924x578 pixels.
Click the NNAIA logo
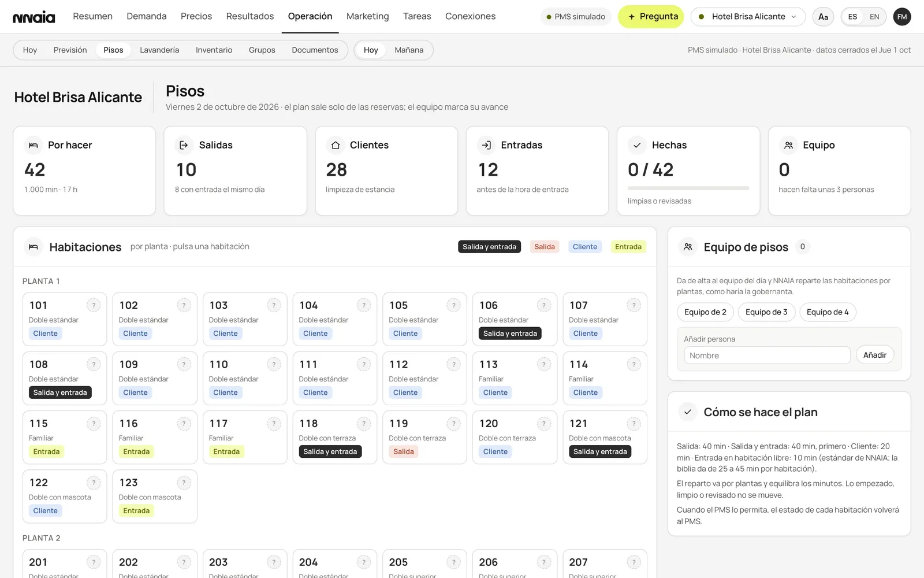click(x=34, y=17)
